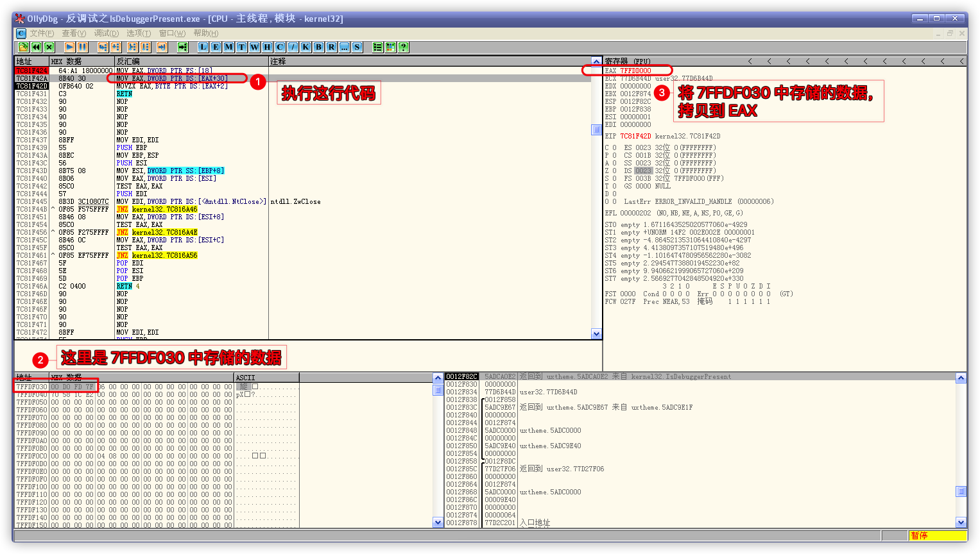Click the 寄存器 (FPU) registers header
Screen dimensions: 980x554
628,62
